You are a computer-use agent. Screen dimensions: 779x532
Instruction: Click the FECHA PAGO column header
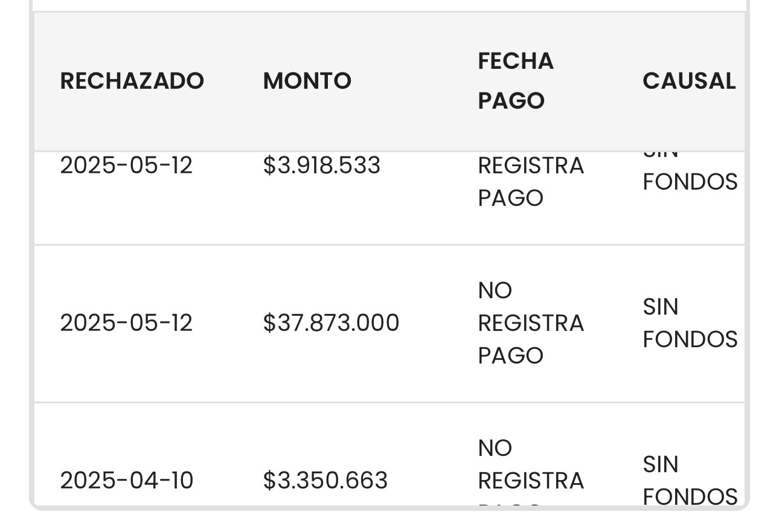pyautogui.click(x=516, y=81)
